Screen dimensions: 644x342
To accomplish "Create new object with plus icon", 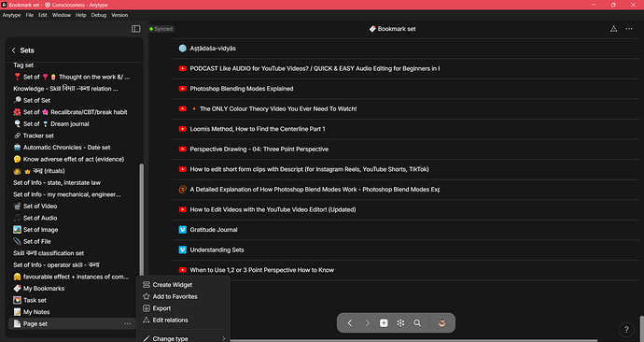I will pyautogui.click(x=384, y=323).
